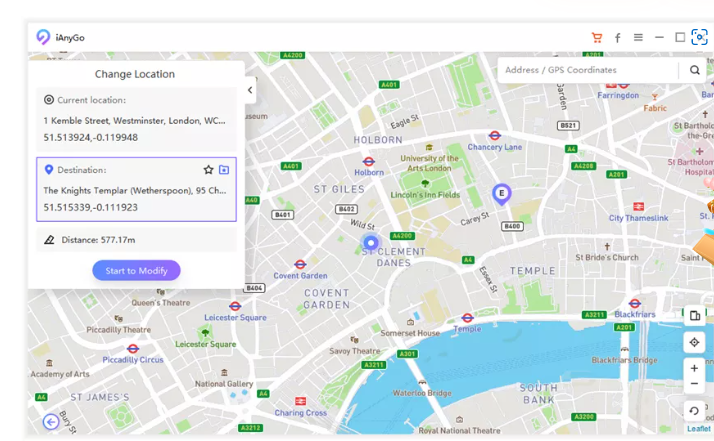Click the Chancery Lane station marker
Screen dimensions: 714x441
pyautogui.click(x=495, y=136)
